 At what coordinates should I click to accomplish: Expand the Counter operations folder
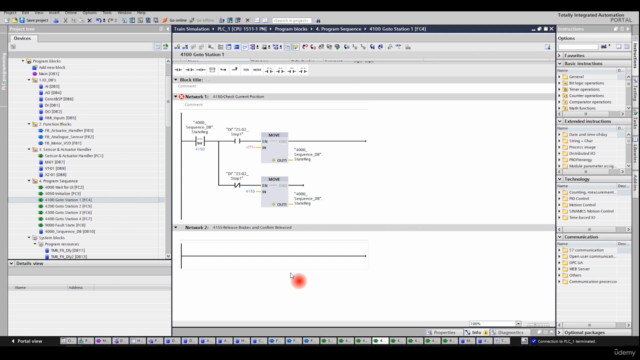click(560, 96)
